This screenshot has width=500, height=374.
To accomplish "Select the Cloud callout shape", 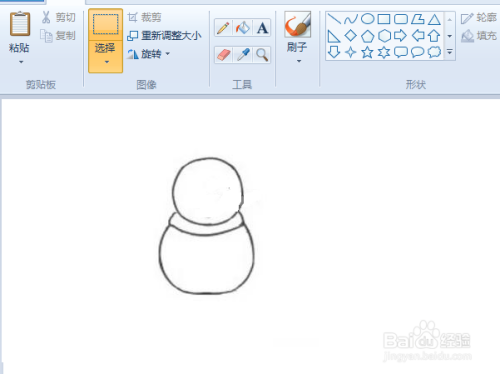I will (434, 52).
